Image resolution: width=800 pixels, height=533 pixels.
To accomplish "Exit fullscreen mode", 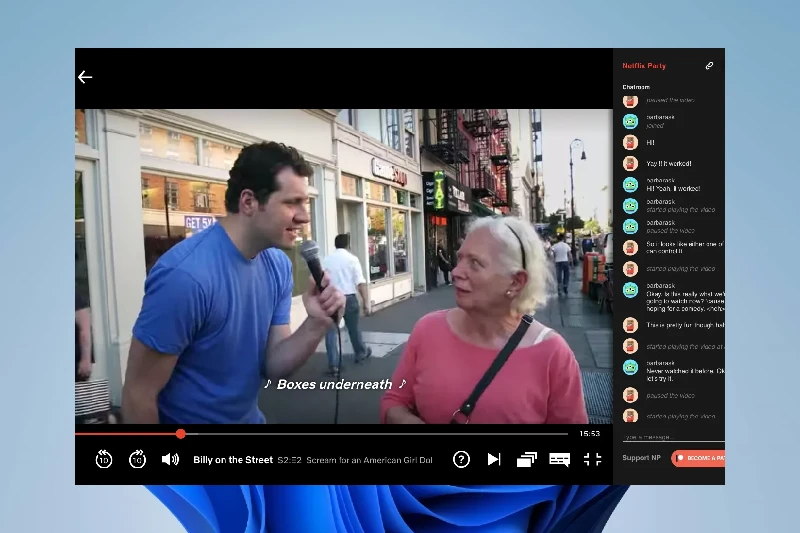I will tap(593, 459).
